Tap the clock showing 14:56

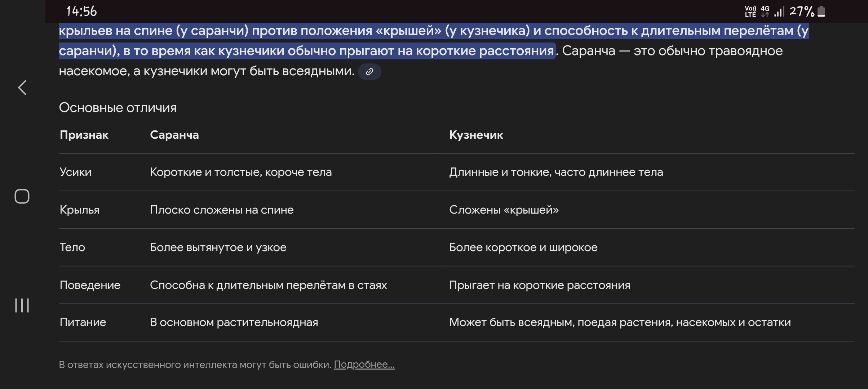(81, 12)
